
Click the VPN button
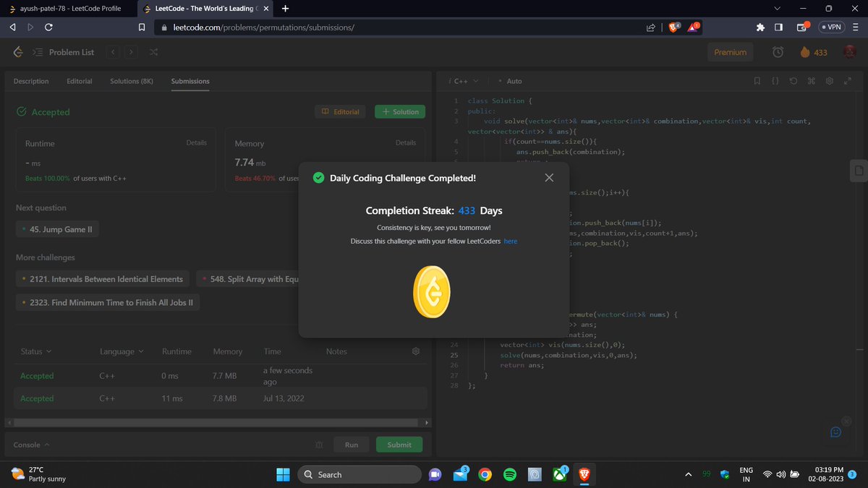coord(833,27)
